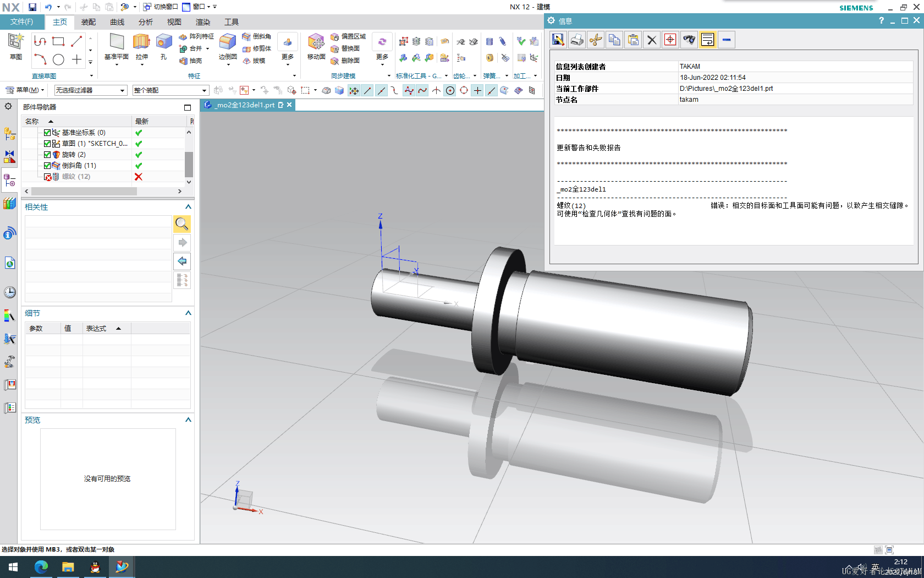Open Microsoft Edge from the taskbar

click(x=41, y=567)
